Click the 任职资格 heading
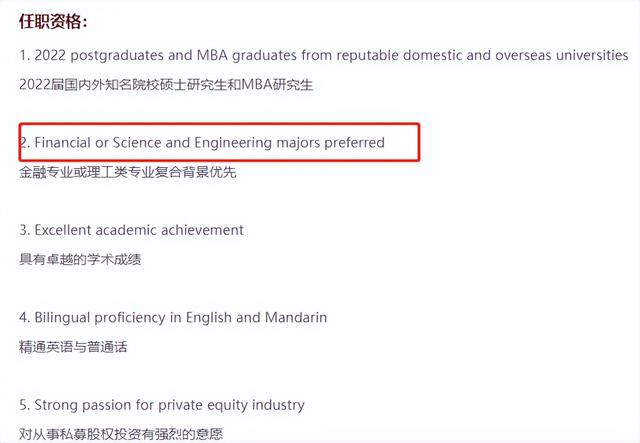 click(53, 21)
